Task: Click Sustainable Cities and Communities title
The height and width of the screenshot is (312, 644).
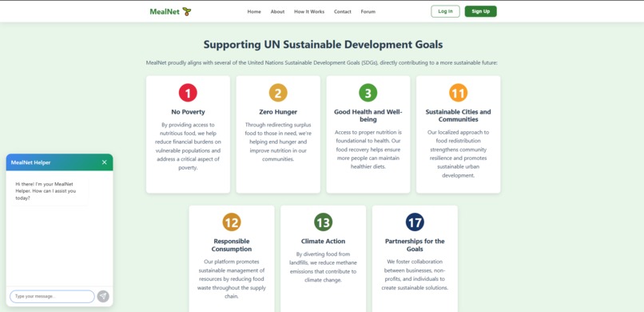Action: (x=459, y=115)
